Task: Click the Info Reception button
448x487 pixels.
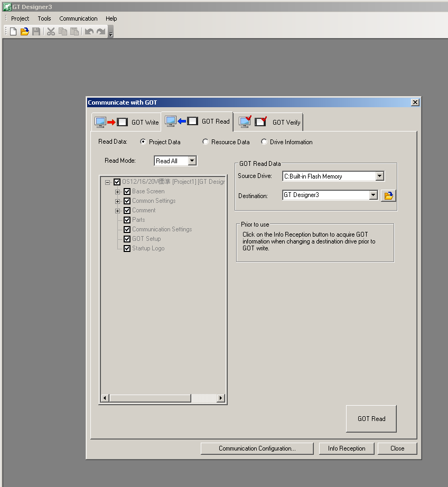Action: [x=346, y=448]
